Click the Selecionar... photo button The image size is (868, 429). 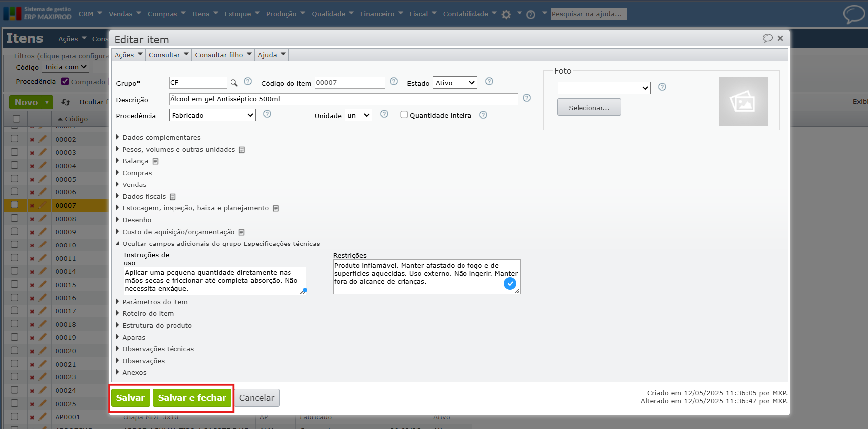point(589,107)
